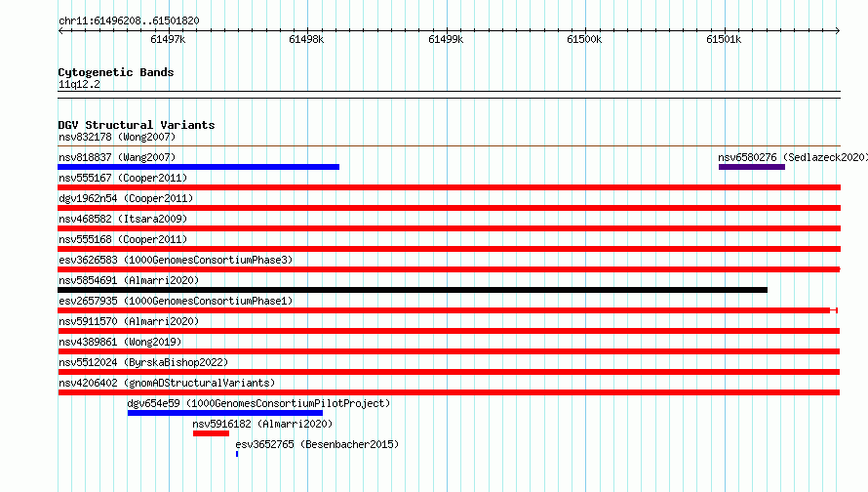The height and width of the screenshot is (492, 868).
Task: Select the red bar under nsv468582
Action: coord(449,228)
